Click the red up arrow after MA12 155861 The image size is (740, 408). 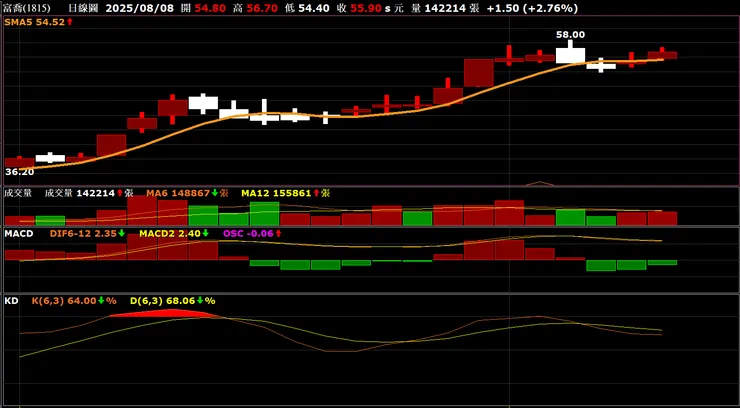coord(316,192)
